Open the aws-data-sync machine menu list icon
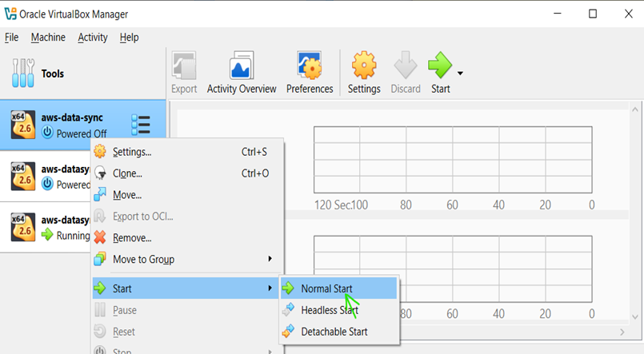The height and width of the screenshot is (354, 644). point(141,125)
